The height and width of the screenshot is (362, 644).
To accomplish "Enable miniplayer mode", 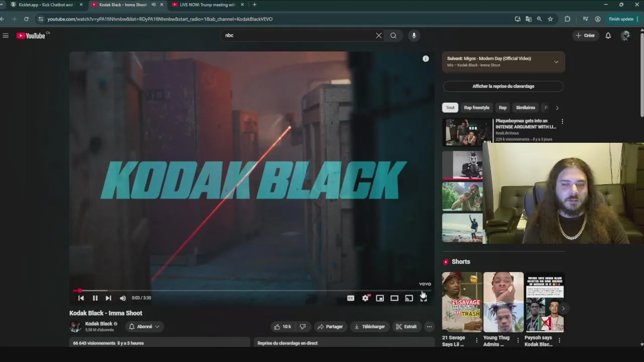I will point(380,298).
